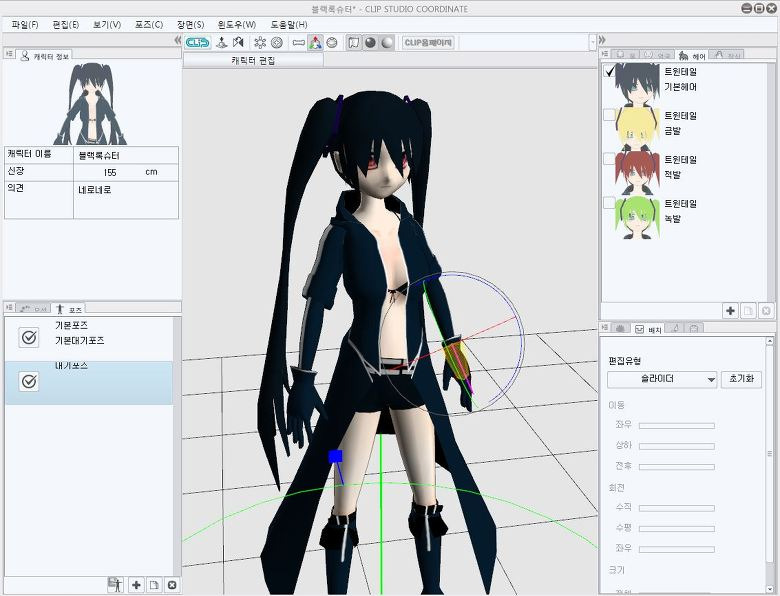This screenshot has height=596, width=780.
Task: Click the 초기화 reset button
Action: 741,379
